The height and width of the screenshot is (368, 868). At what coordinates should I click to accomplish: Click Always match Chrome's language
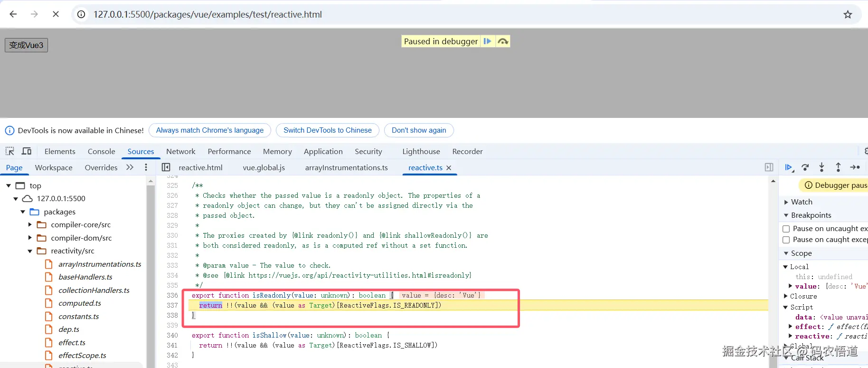coord(210,130)
